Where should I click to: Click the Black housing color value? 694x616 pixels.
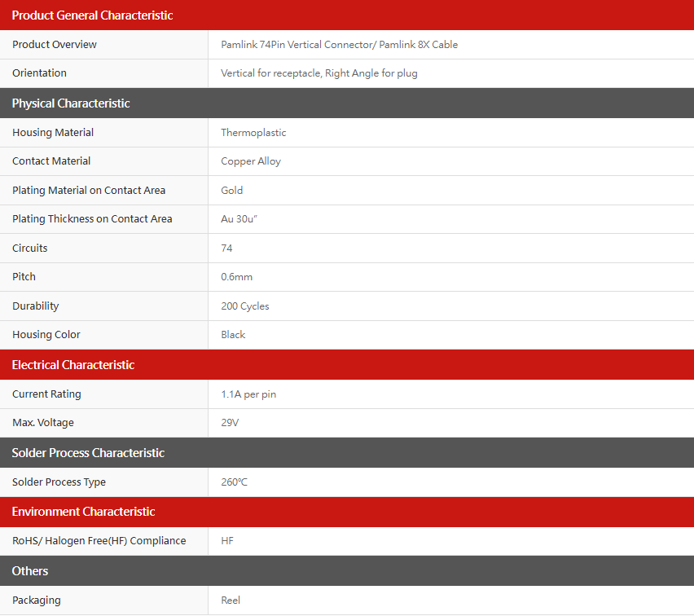click(x=233, y=335)
